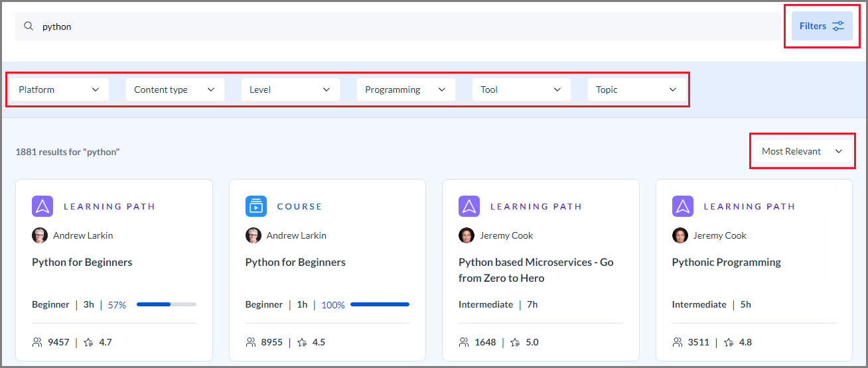Click the 5.0 rating value
This screenshot has height=368, width=868.
click(532, 343)
